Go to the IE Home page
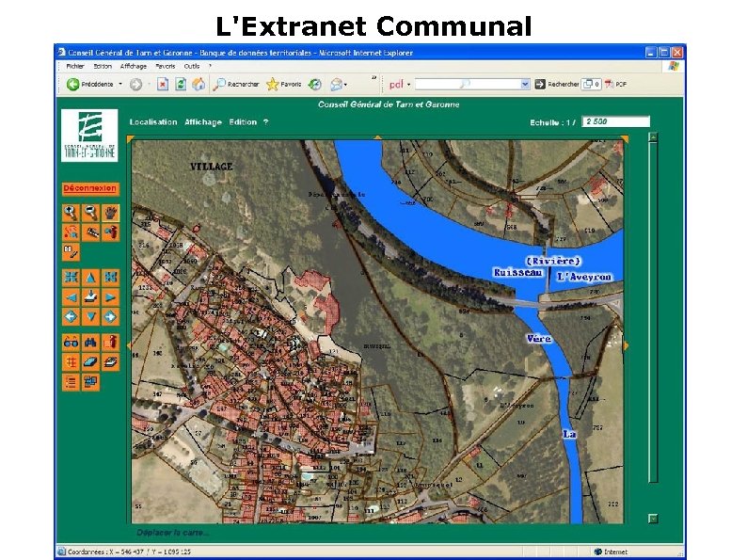 pos(199,85)
